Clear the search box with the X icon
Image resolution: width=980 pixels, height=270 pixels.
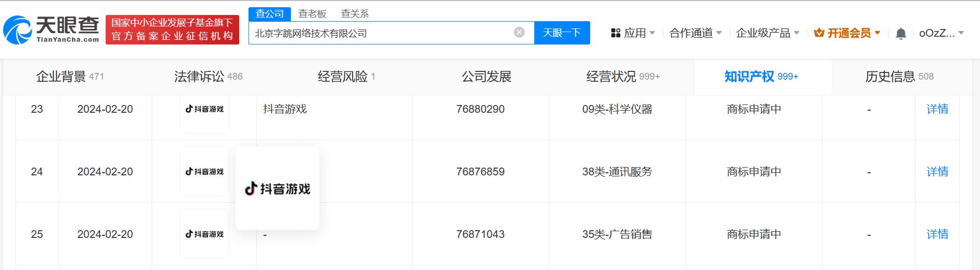coord(519,33)
